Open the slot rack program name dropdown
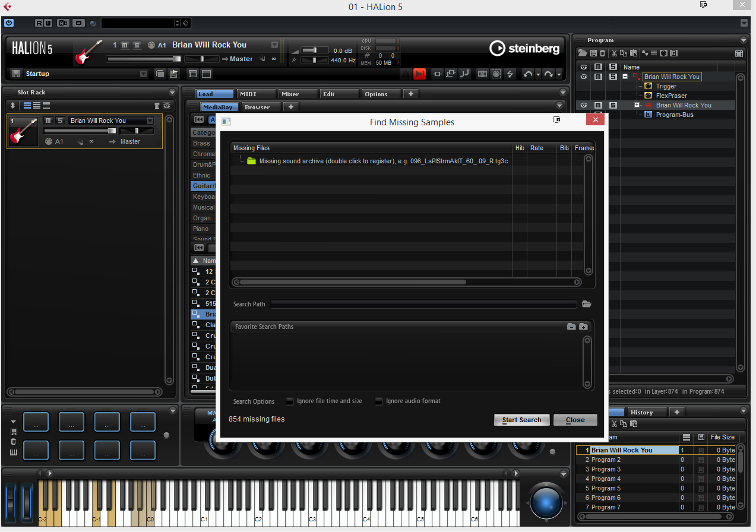Image resolution: width=756 pixels, height=532 pixels. [150, 121]
